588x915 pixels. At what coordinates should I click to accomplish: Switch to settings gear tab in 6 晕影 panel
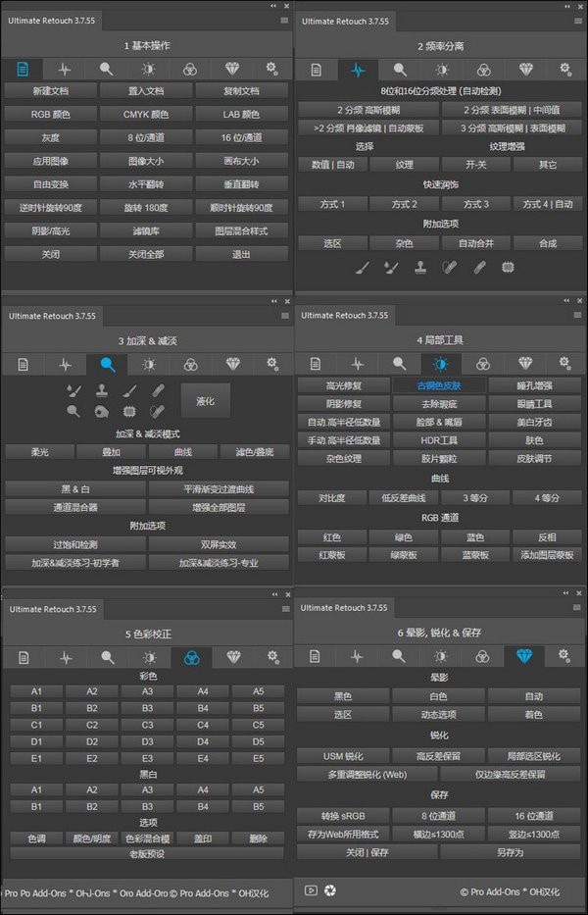click(x=563, y=656)
